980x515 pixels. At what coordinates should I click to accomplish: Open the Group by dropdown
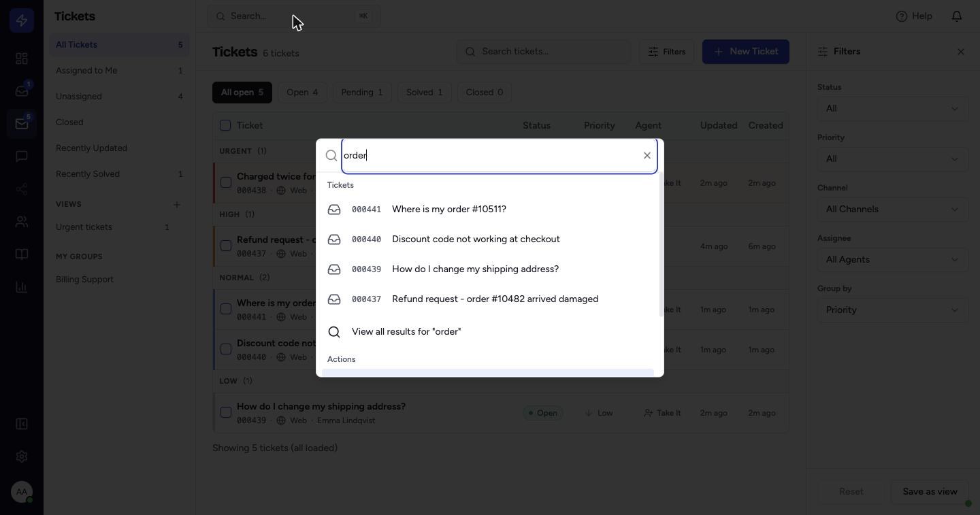[893, 310]
